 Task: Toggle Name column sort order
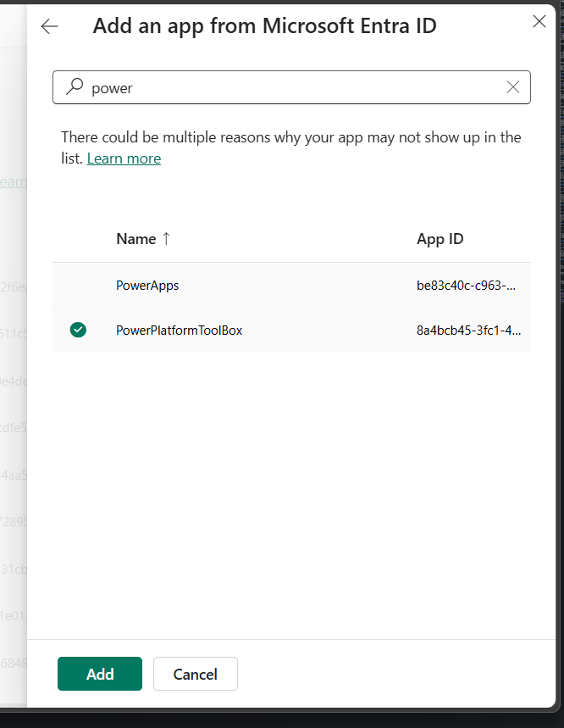click(x=137, y=238)
